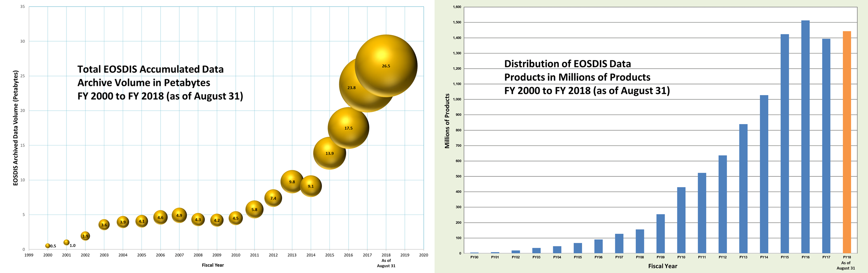The image size is (868, 273).
Task: Click the 4.3 bubble for 2008
Action: pos(198,220)
